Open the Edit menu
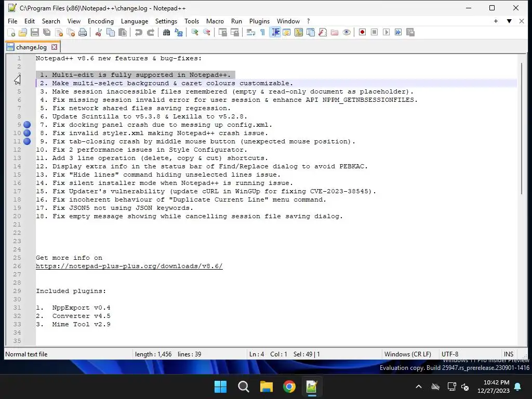The width and height of the screenshot is (532, 399). point(30,21)
